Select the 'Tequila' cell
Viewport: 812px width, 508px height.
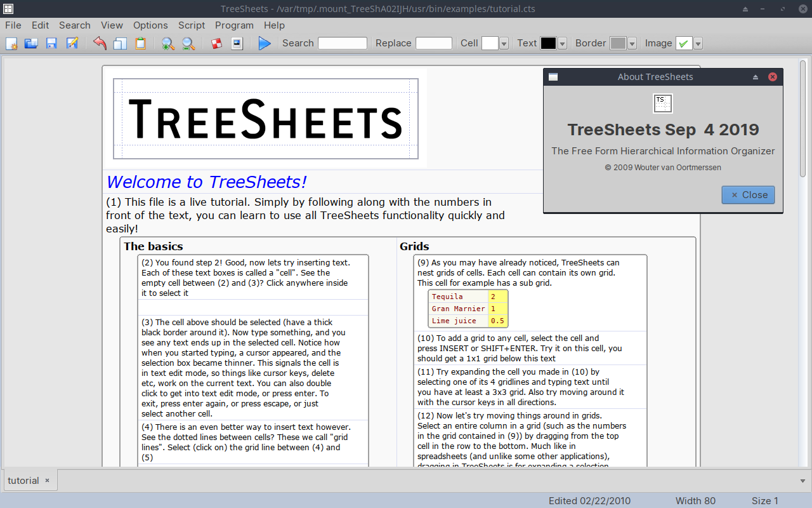click(x=459, y=297)
